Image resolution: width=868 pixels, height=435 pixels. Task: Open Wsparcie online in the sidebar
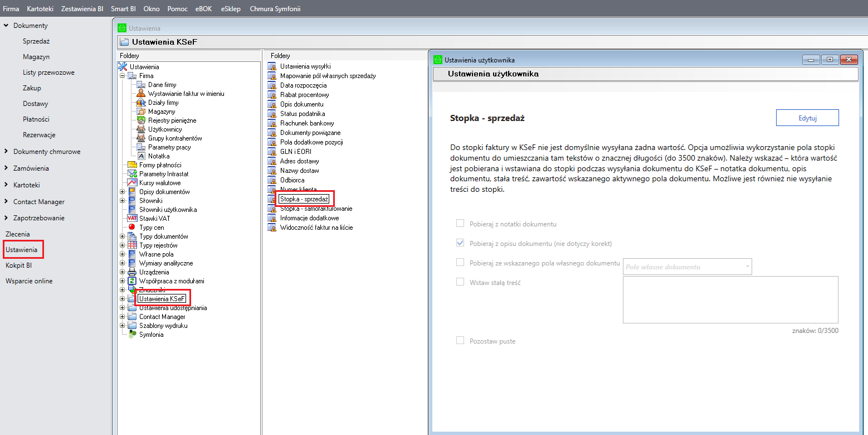click(x=29, y=281)
